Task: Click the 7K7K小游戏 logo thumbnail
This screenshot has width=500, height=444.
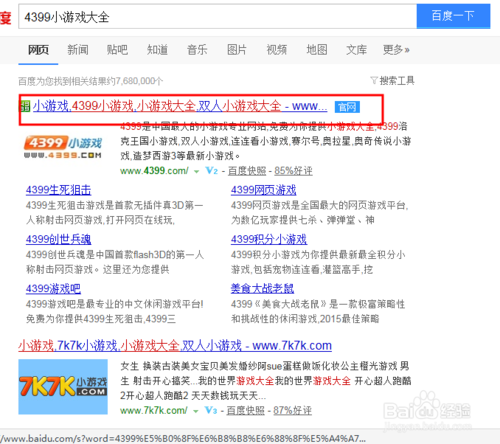Action: (x=63, y=387)
